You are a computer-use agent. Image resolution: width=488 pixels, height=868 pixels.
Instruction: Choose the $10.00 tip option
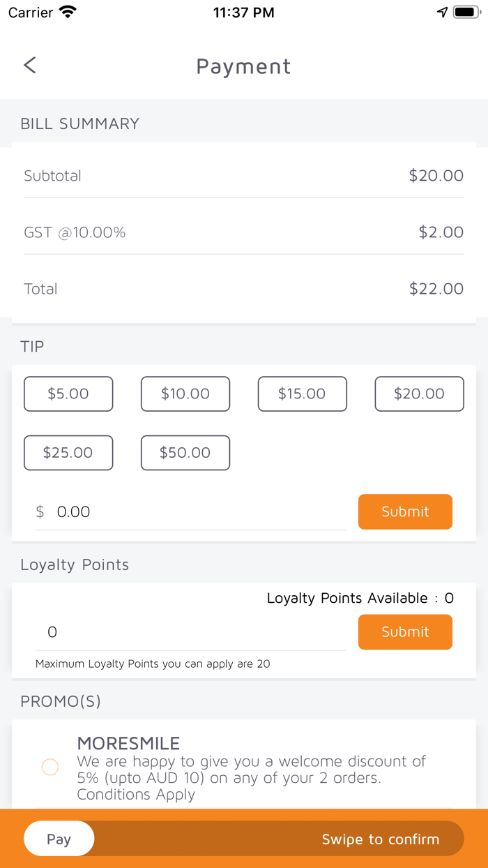(x=185, y=394)
